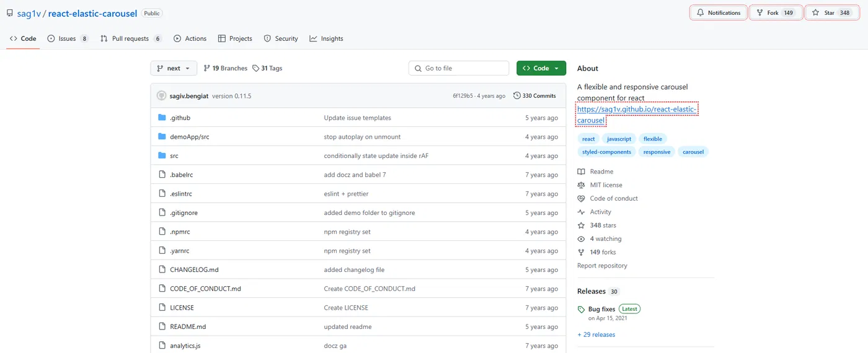This screenshot has width=868, height=353.
Task: Click the commit history clock icon
Action: point(516,96)
